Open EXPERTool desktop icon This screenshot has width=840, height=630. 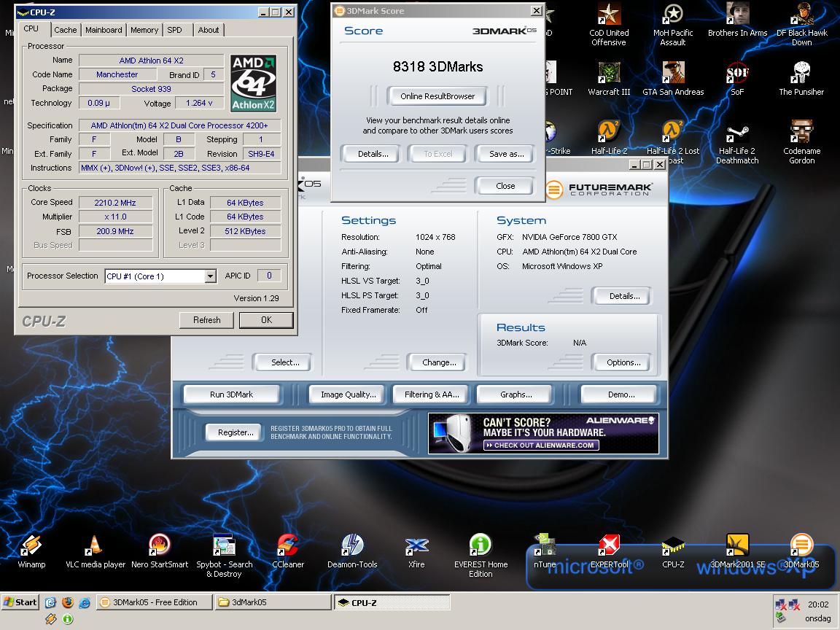[x=609, y=551]
